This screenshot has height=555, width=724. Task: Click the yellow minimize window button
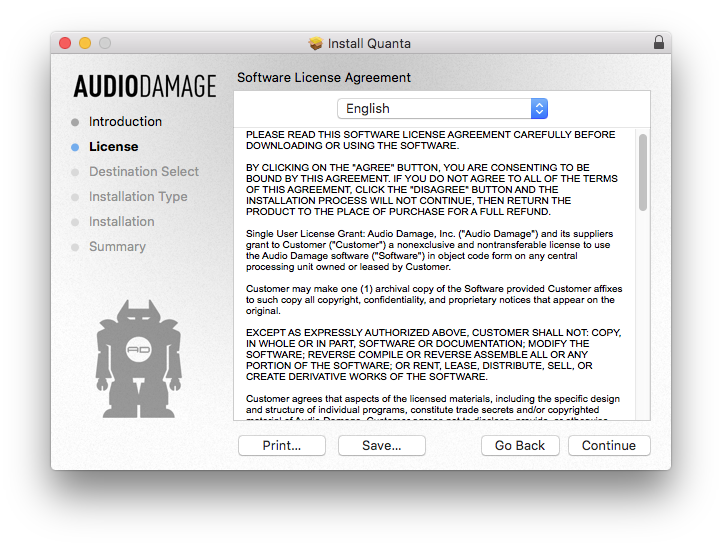(x=85, y=43)
